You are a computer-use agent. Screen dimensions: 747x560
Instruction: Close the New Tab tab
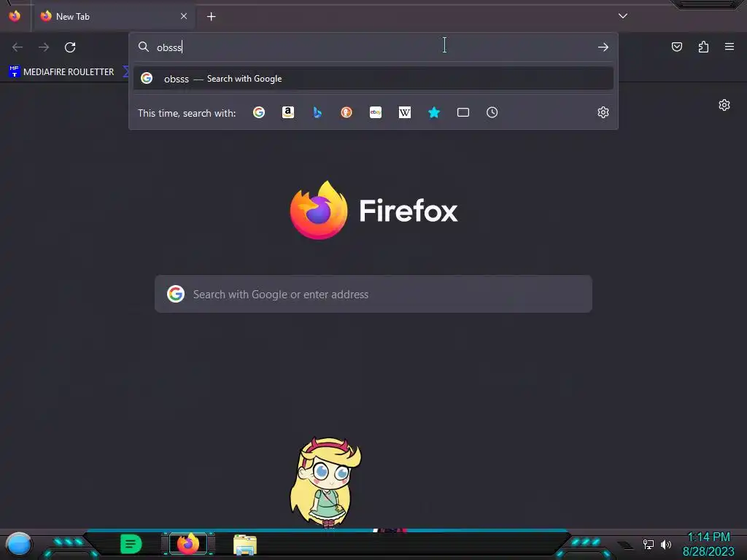[183, 16]
